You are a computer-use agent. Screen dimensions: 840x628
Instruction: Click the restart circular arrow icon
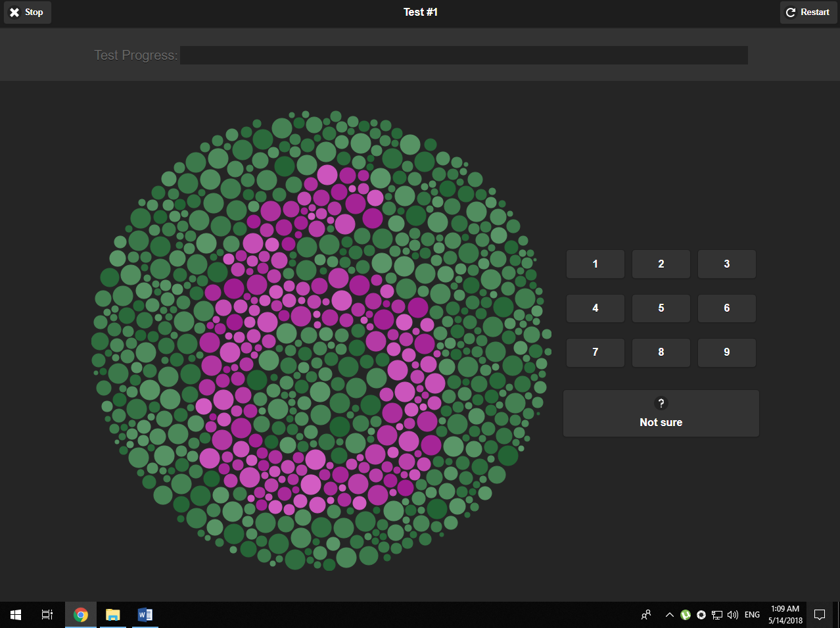point(789,12)
